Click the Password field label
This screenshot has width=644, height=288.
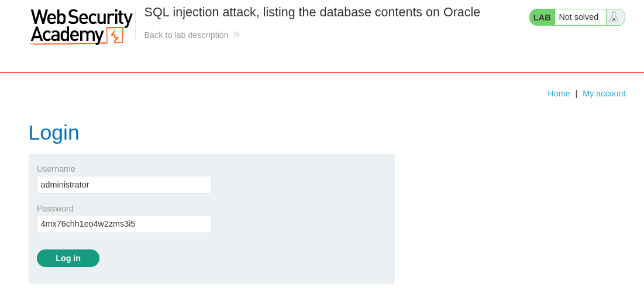click(55, 209)
